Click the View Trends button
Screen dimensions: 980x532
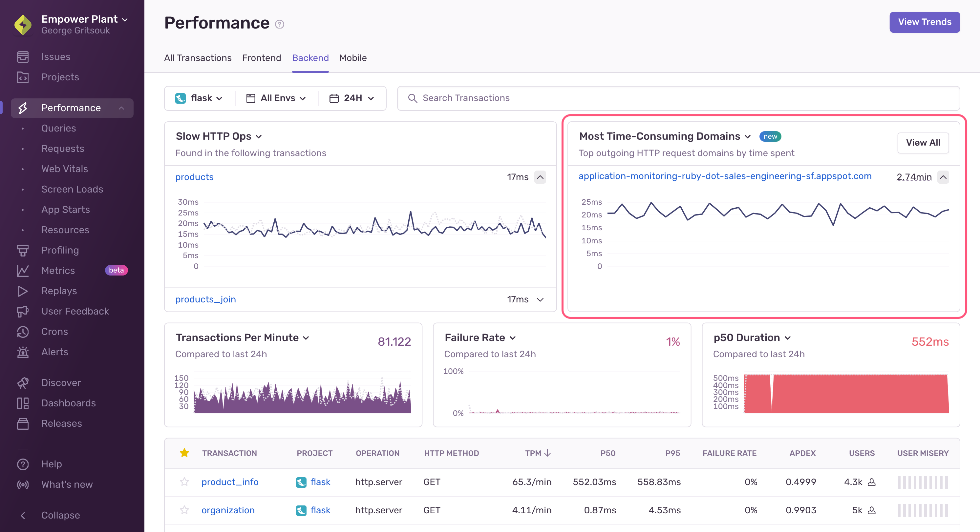click(925, 22)
